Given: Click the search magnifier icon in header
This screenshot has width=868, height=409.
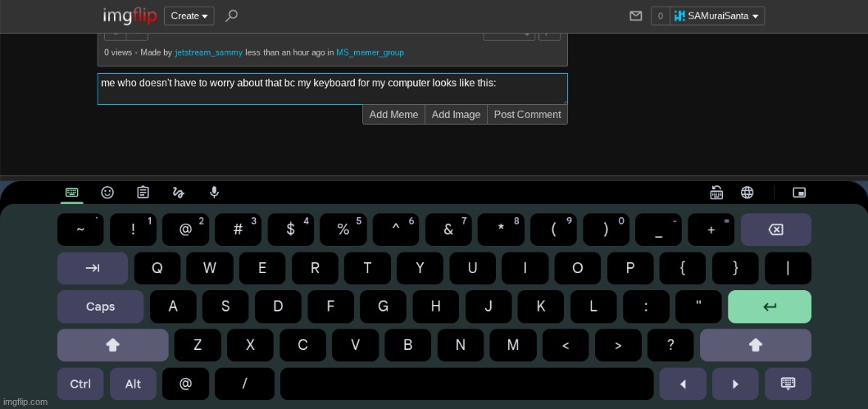Looking at the screenshot, I should [231, 16].
